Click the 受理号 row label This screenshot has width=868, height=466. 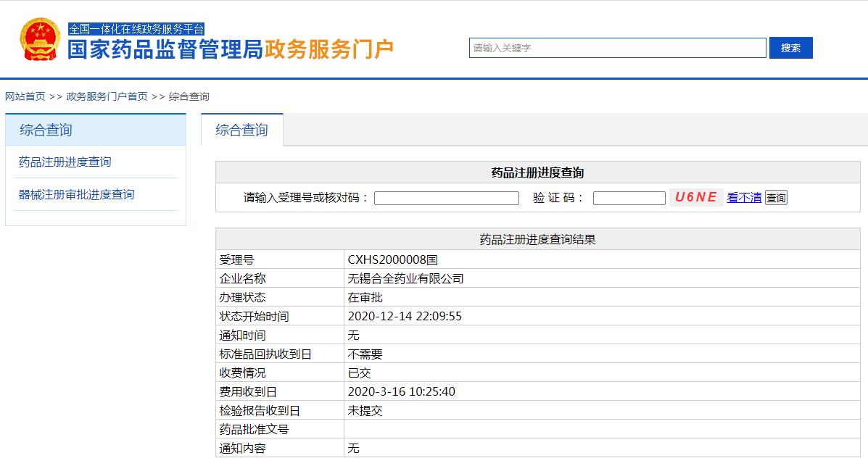236,259
